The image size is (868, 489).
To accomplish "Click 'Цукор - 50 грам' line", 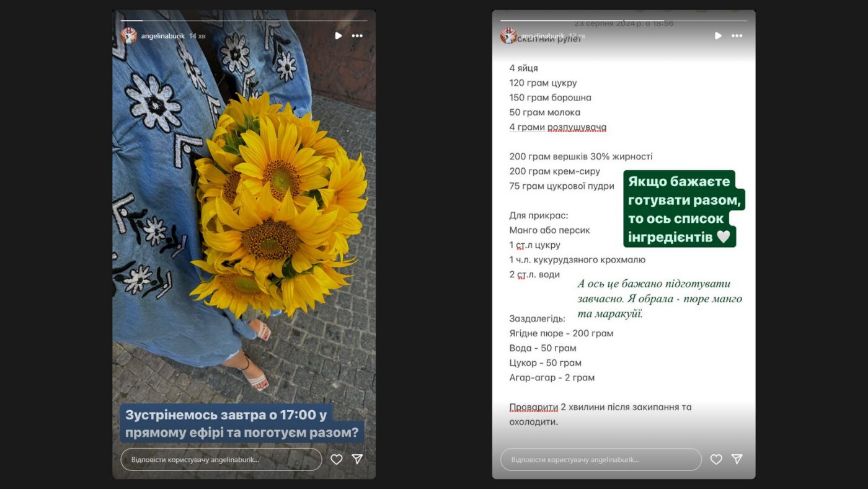I will (x=545, y=363).
